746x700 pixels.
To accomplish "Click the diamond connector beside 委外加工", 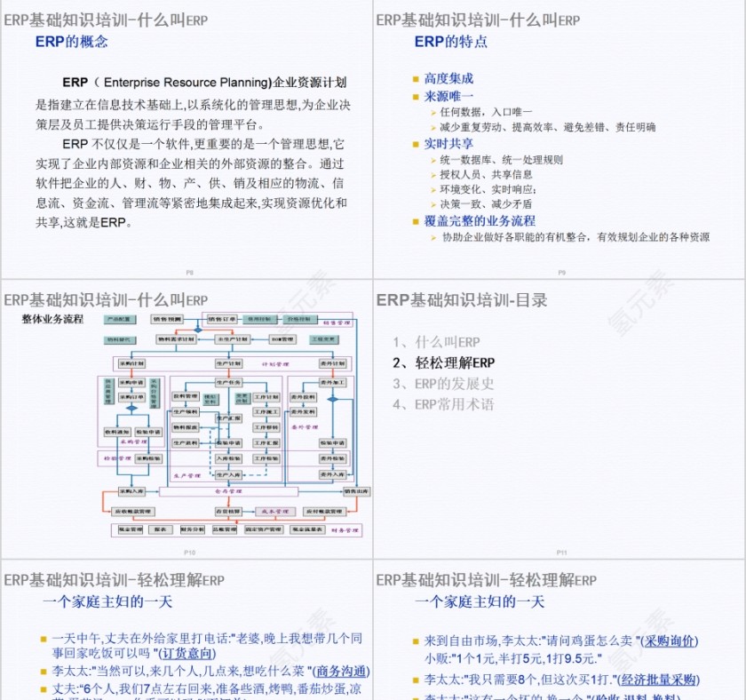I will tap(331, 400).
